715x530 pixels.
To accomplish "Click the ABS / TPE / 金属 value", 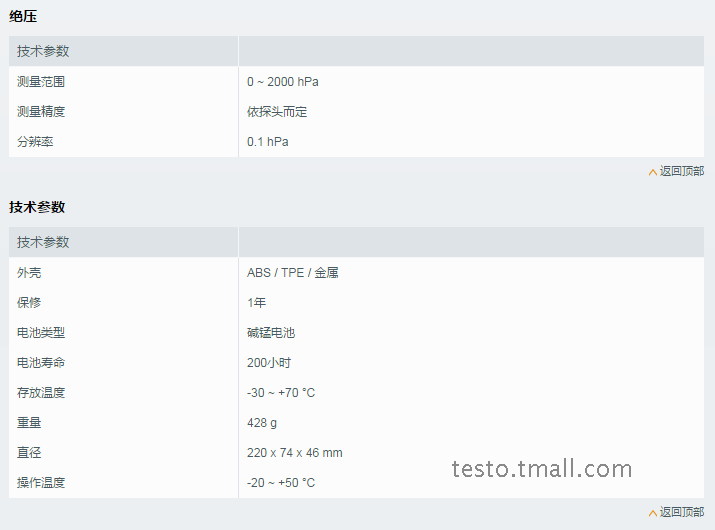I will pos(293,273).
